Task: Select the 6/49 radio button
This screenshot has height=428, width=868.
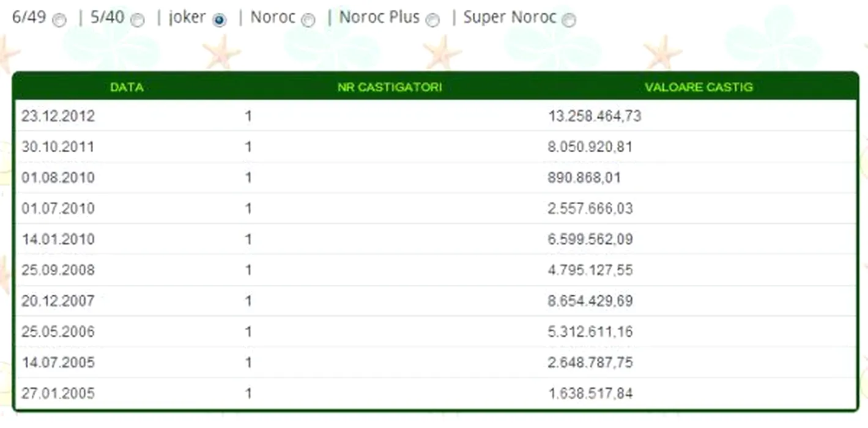Action: 59,20
